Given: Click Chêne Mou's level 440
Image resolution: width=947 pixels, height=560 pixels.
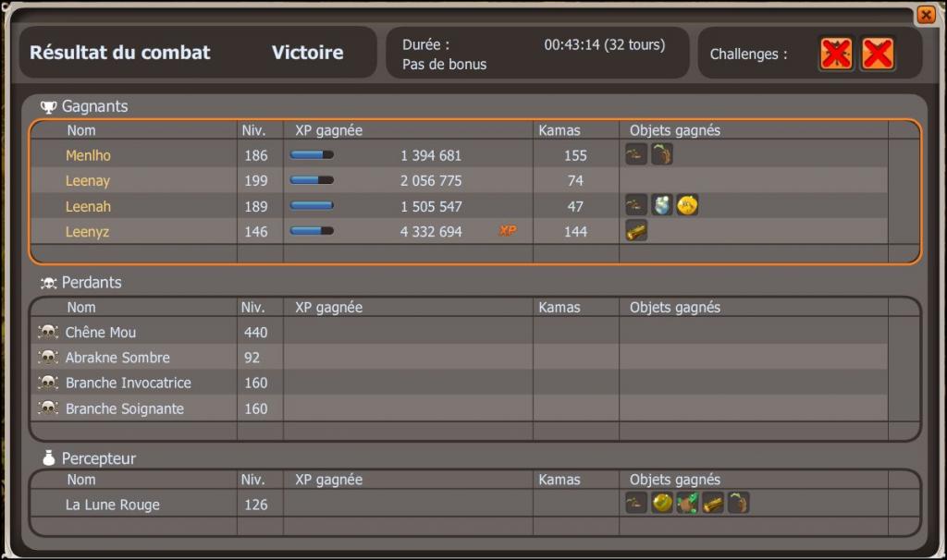Looking at the screenshot, I should tap(255, 333).
